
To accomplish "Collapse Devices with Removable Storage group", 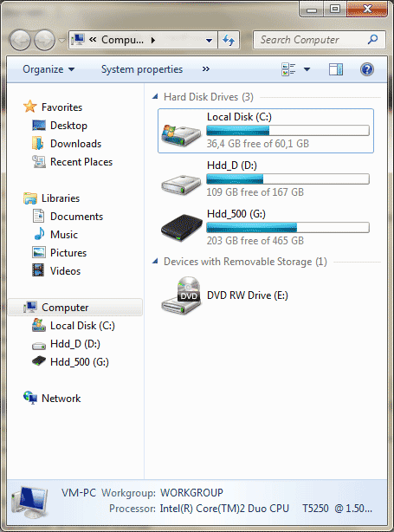I will pyautogui.click(x=155, y=262).
